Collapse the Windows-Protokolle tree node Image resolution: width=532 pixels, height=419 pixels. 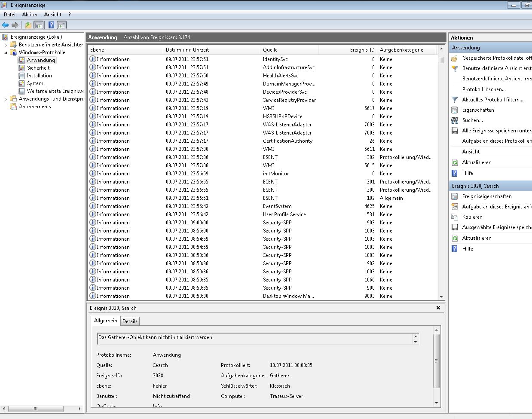coord(6,52)
